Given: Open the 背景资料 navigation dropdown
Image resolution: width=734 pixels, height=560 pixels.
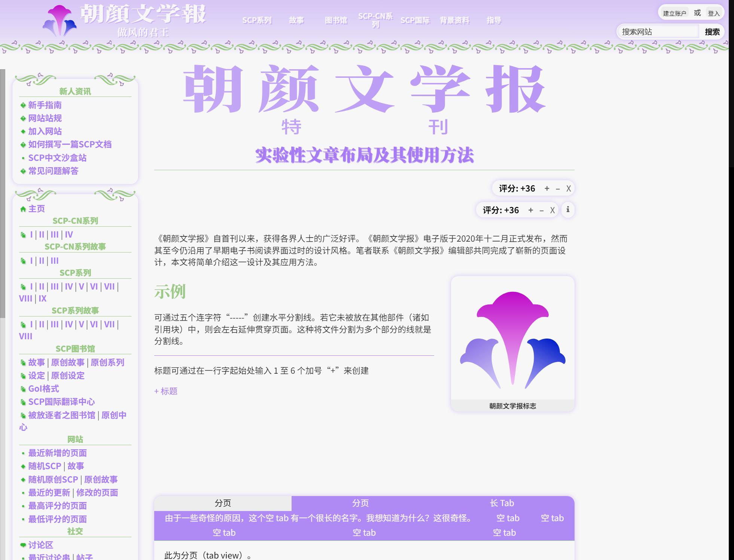Looking at the screenshot, I should (454, 20).
